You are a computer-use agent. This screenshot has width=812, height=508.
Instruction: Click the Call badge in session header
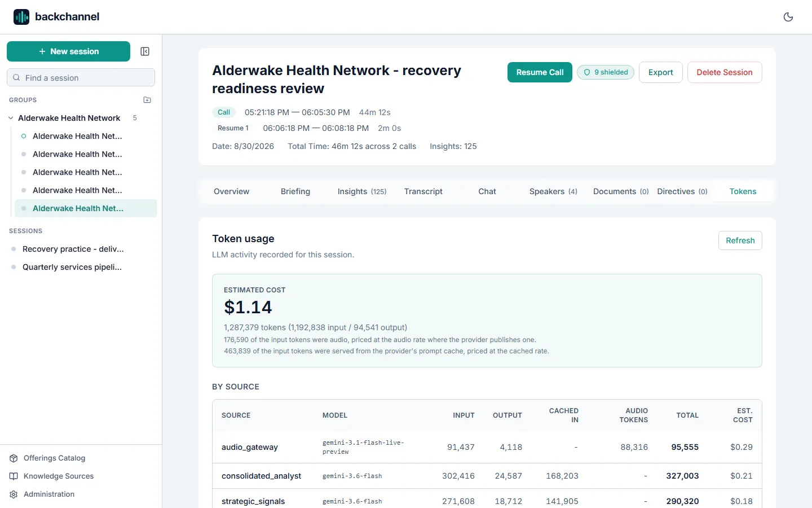[224, 112]
